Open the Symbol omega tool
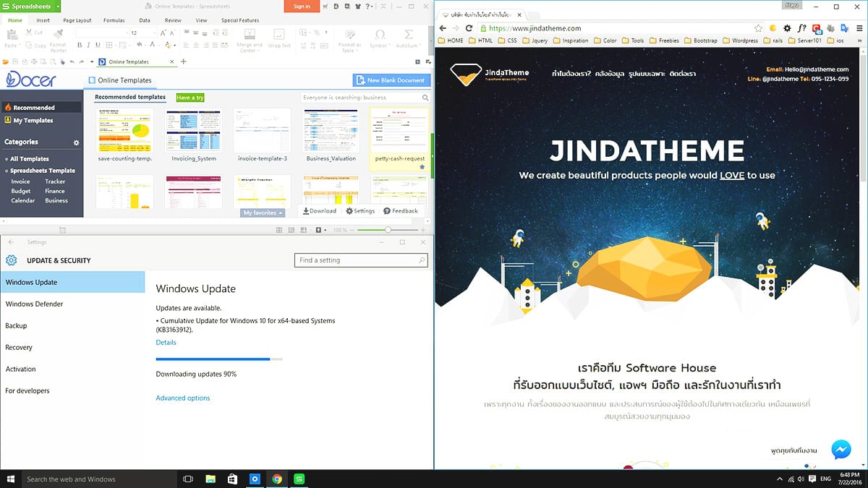This screenshot has height=488, width=868. [380, 35]
